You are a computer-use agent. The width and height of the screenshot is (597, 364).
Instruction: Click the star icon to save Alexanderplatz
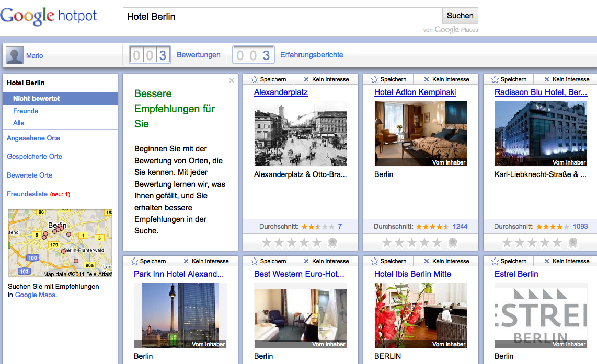click(255, 79)
